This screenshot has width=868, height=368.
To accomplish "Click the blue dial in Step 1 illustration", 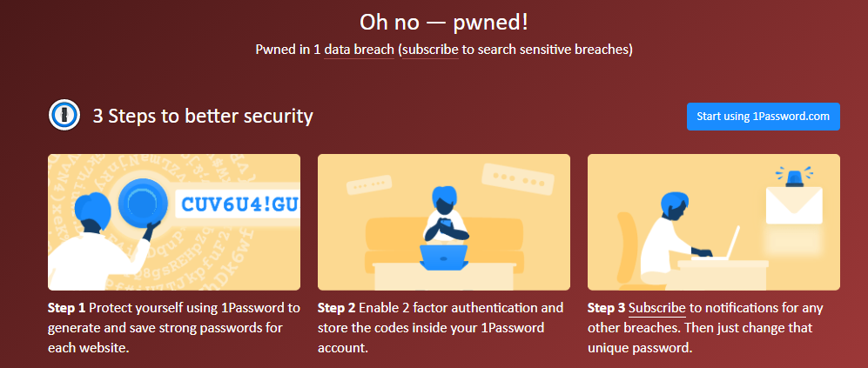I will pos(141,204).
